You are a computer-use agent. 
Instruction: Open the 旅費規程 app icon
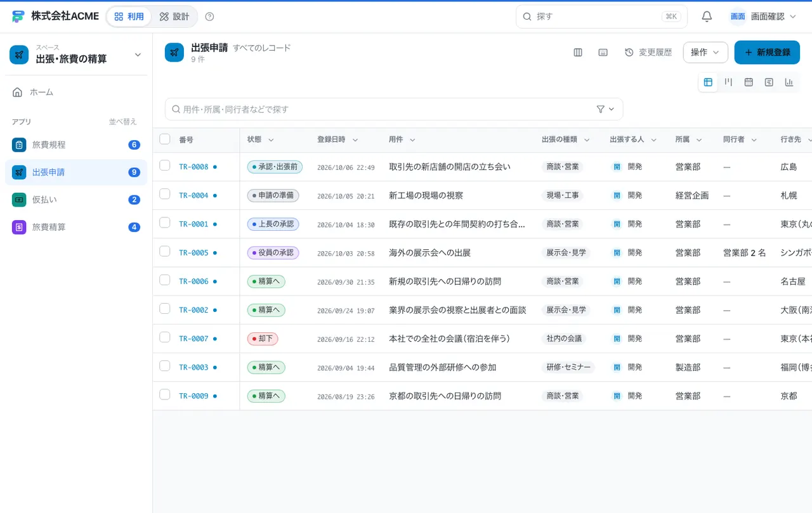coord(19,145)
